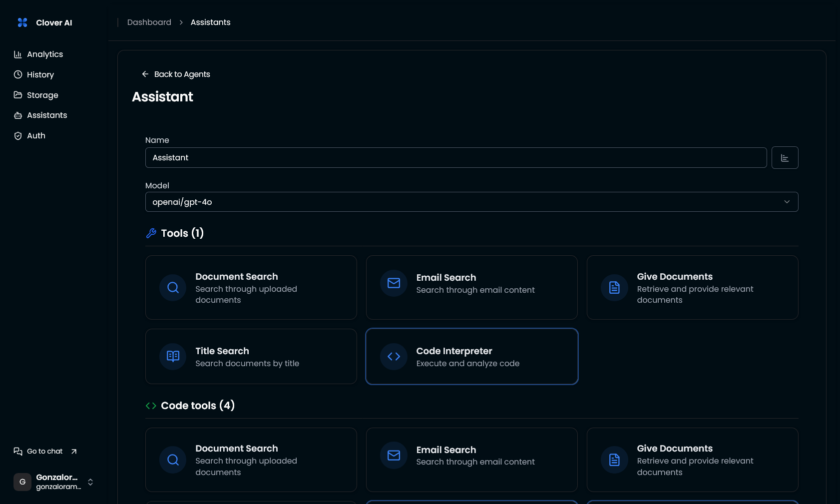
Task: Click the chart button next to Name field
Action: [785, 158]
